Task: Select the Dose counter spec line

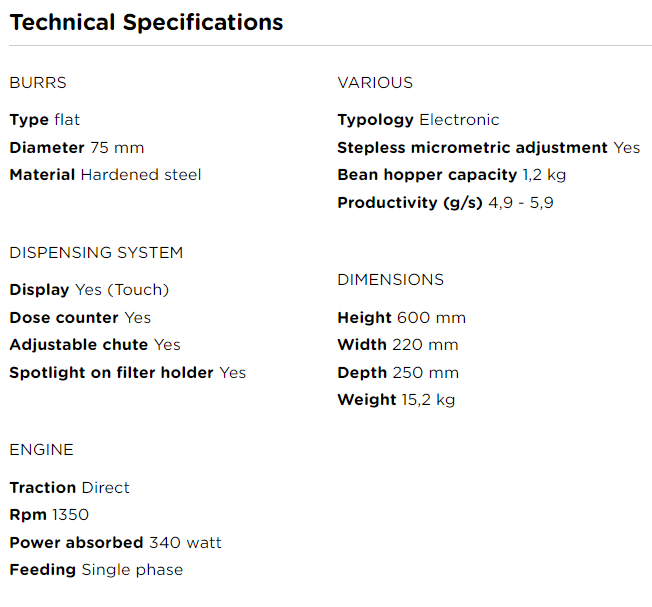Action: coord(80,318)
